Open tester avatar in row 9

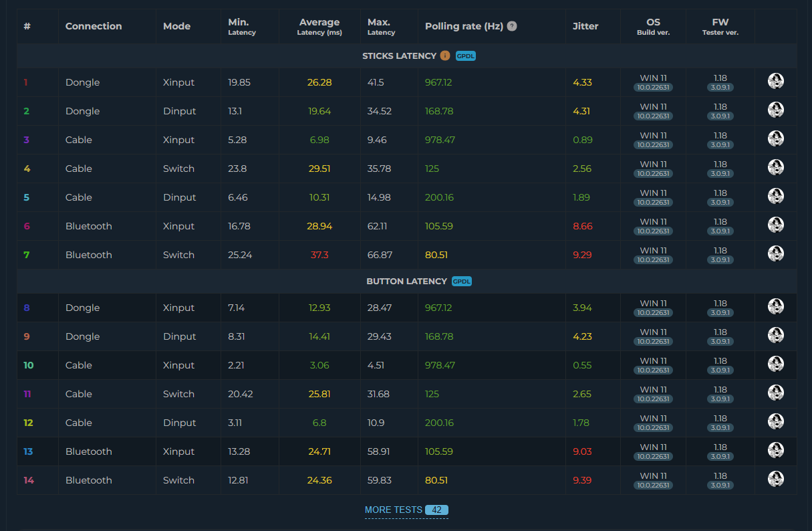point(776,336)
